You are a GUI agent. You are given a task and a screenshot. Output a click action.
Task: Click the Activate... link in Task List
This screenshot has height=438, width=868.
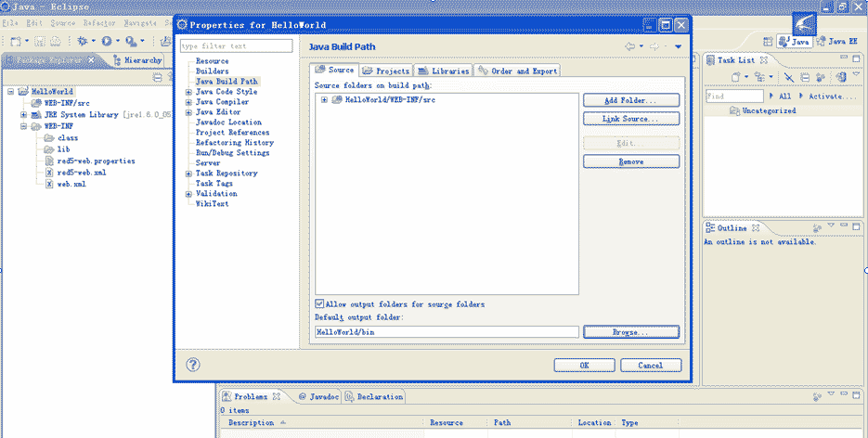click(x=832, y=97)
